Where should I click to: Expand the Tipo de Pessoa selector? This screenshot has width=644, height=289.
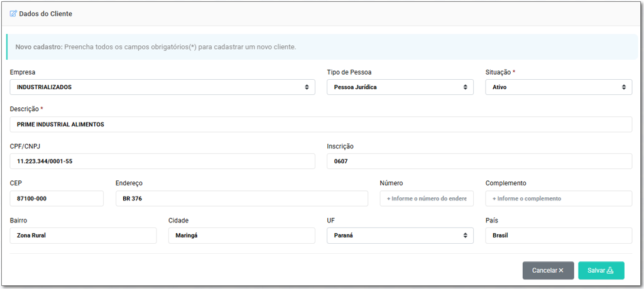400,87
